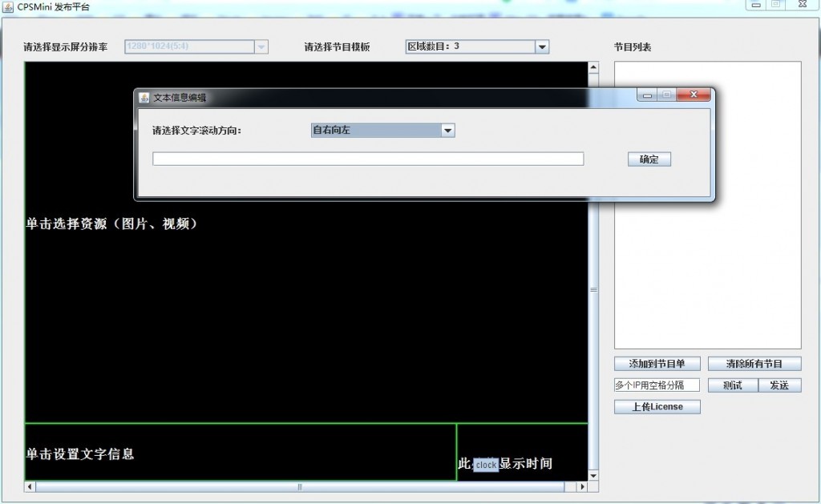The image size is (821, 504).
Task: Click the 上传License button
Action: click(656, 406)
